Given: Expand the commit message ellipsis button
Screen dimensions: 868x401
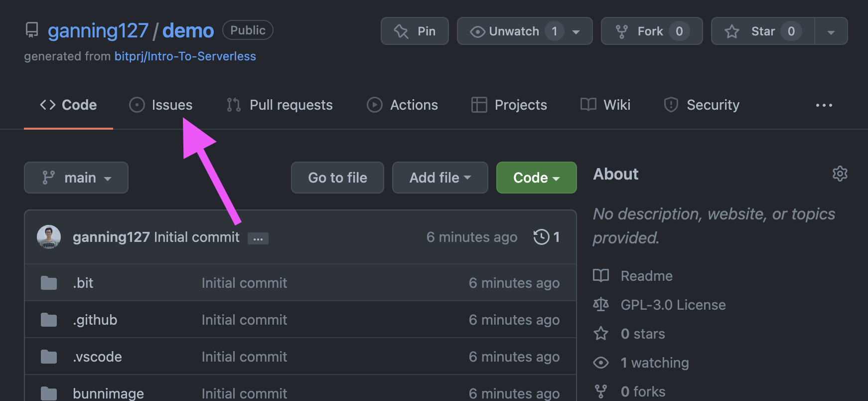Looking at the screenshot, I should (x=258, y=238).
